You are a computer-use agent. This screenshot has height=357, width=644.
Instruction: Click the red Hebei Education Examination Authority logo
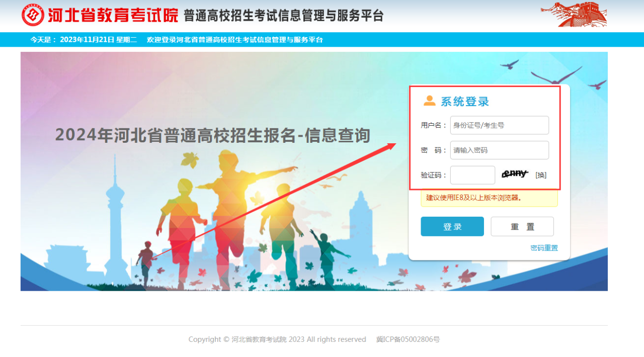[x=33, y=15]
